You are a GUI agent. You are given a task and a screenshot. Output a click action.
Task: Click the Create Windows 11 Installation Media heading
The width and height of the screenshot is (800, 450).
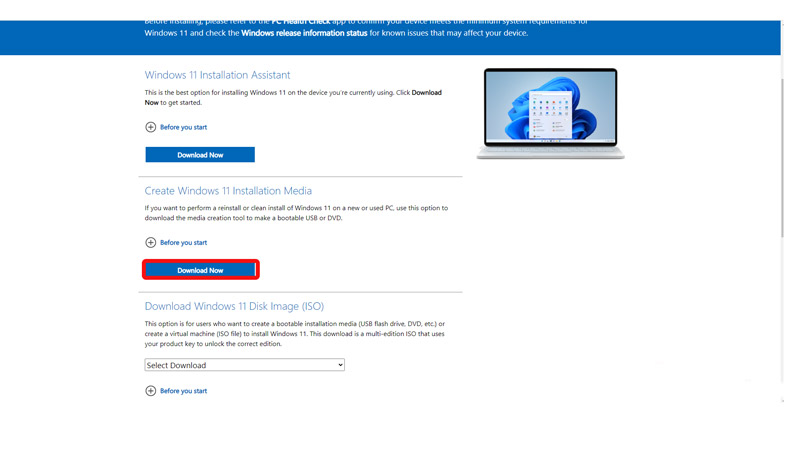pyautogui.click(x=228, y=191)
